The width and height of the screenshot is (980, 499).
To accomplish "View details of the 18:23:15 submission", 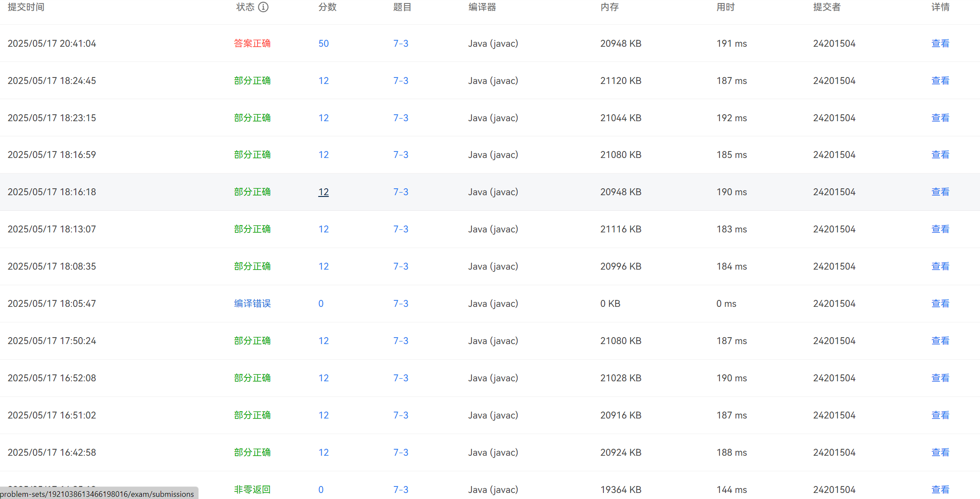I will tap(940, 118).
